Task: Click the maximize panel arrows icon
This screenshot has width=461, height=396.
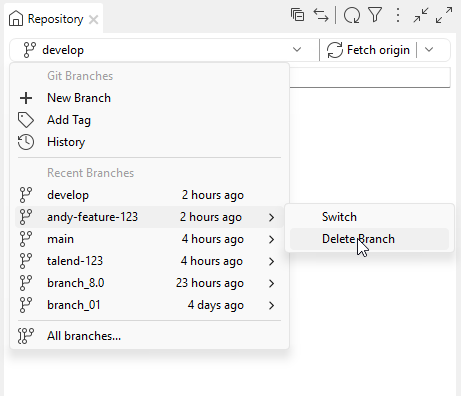Action: (x=444, y=15)
